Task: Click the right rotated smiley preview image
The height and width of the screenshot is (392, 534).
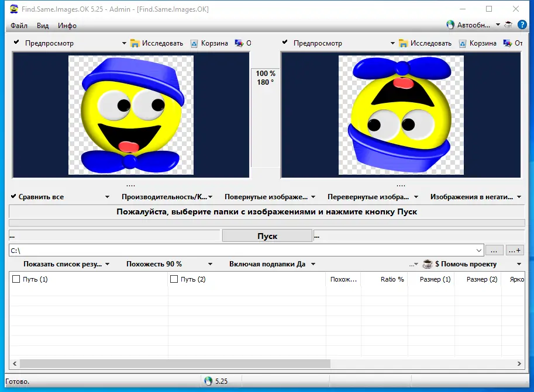Action: (x=401, y=115)
